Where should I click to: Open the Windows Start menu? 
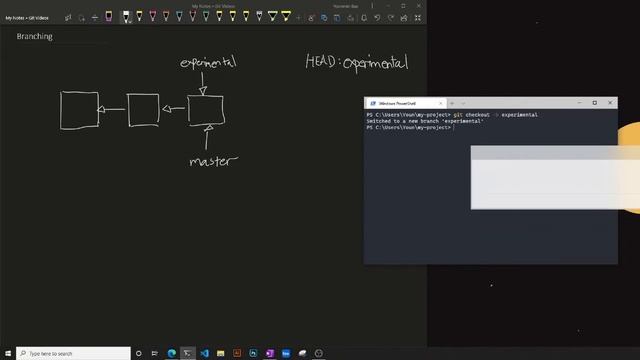click(8, 353)
